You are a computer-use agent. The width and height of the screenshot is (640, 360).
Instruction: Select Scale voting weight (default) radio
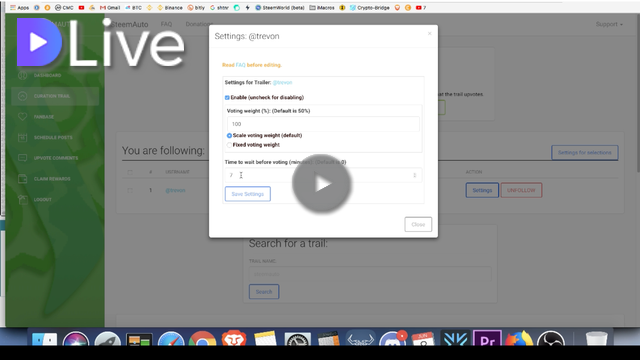(229, 136)
